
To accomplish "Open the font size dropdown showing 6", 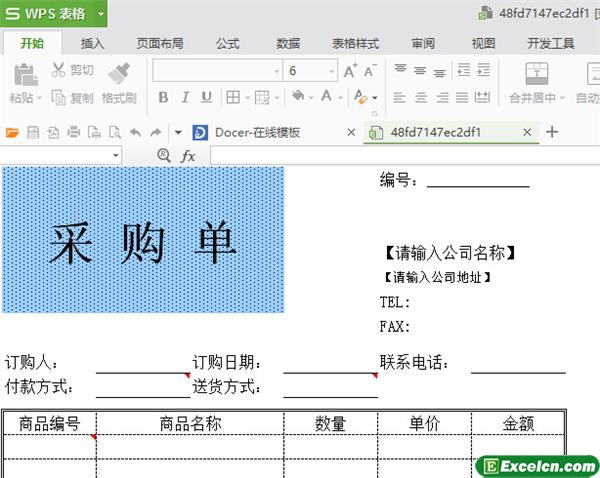I will [331, 71].
